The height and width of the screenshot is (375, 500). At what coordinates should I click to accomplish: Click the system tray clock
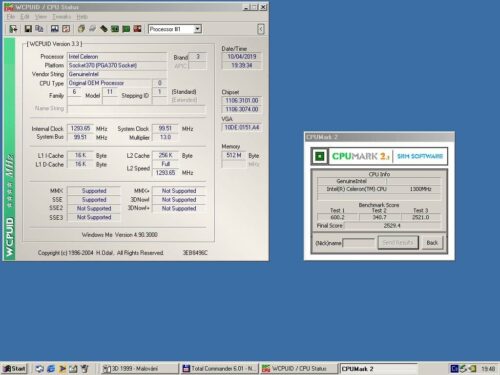488,369
